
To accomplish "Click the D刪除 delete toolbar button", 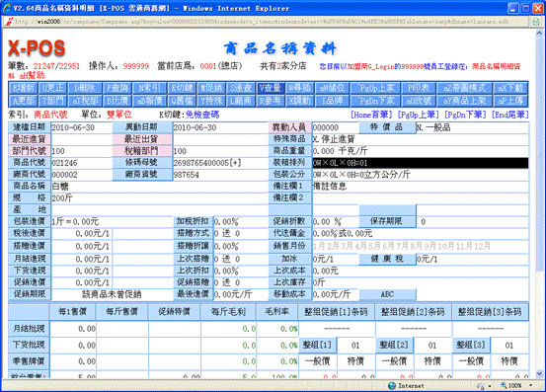I will 85,88.
